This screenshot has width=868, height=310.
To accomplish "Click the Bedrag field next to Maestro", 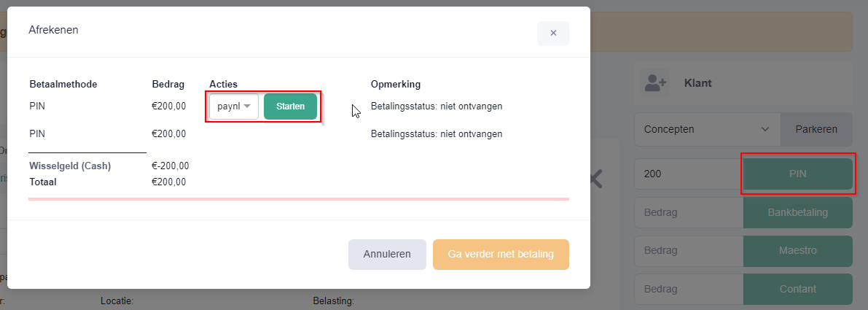I will tap(689, 251).
